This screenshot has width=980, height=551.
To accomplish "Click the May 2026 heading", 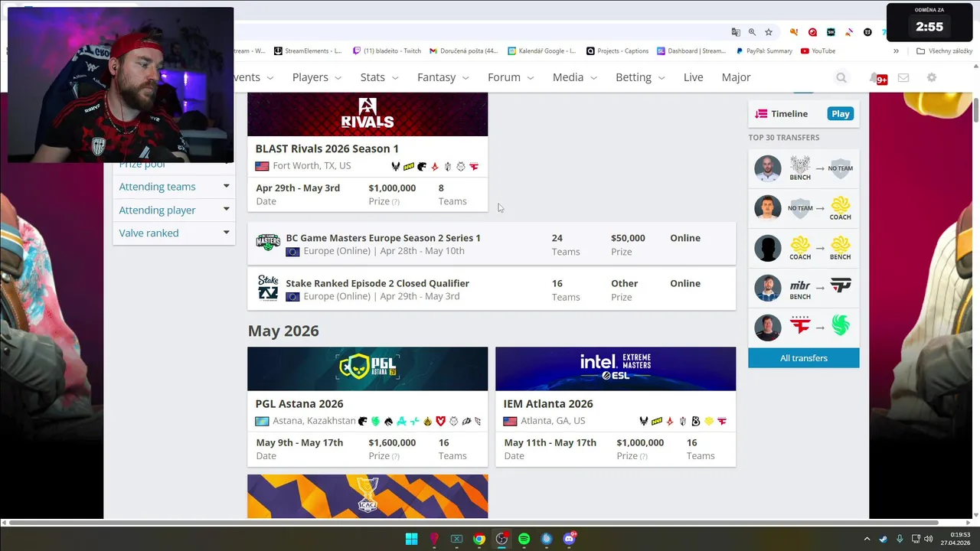I will click(x=283, y=331).
